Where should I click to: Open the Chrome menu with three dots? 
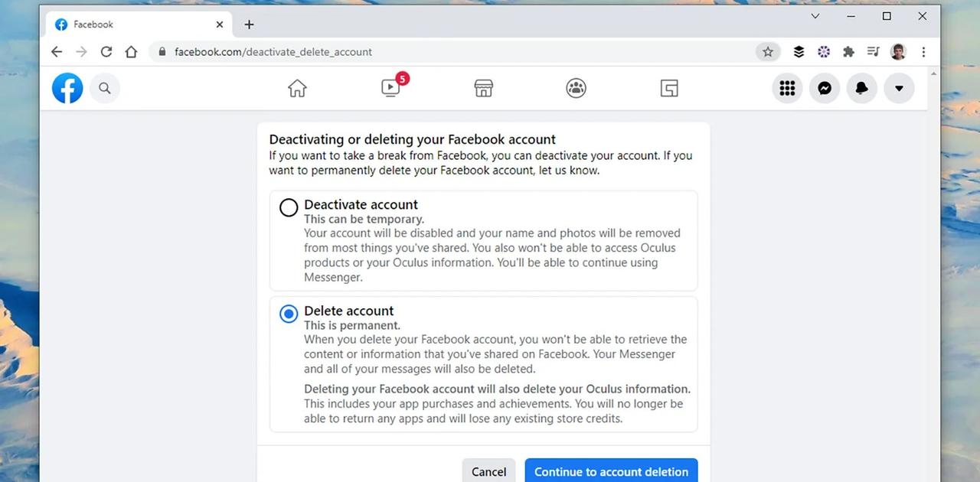tap(924, 51)
